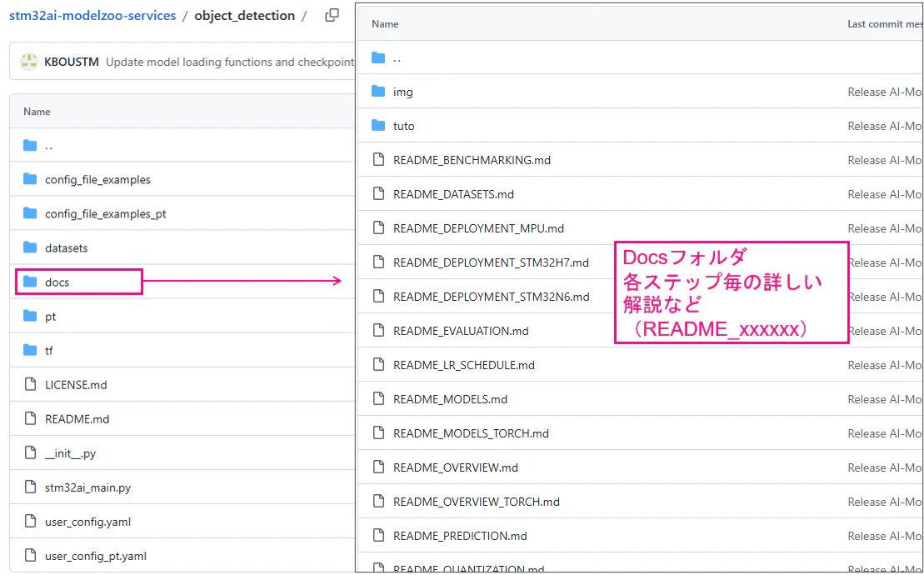Open README_OVERVIEW_TORCH.md
Viewport: 924px width, 575px height.
(x=476, y=502)
